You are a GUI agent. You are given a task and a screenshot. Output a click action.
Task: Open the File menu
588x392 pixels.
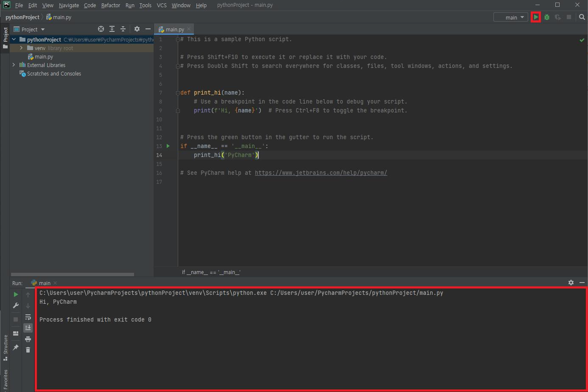tap(19, 5)
